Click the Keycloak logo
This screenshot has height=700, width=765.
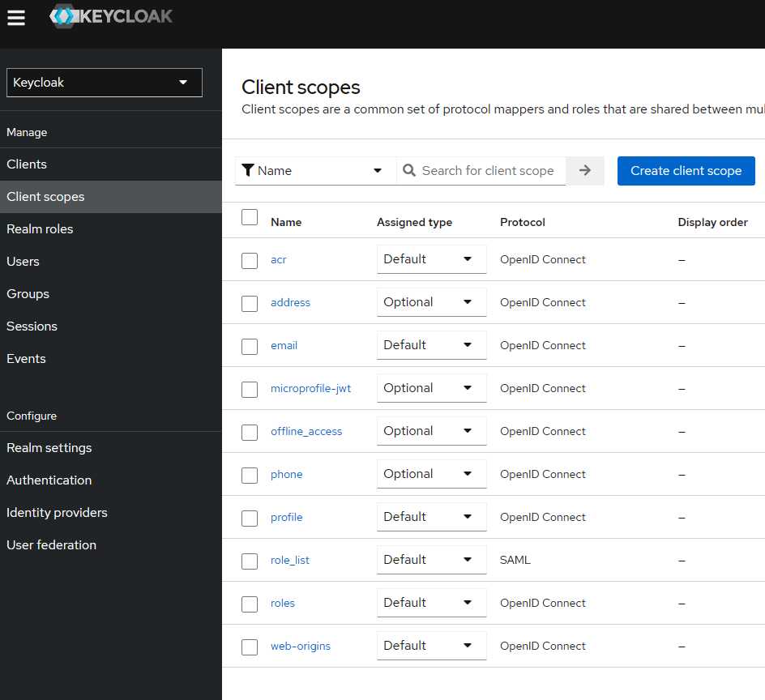(110, 16)
